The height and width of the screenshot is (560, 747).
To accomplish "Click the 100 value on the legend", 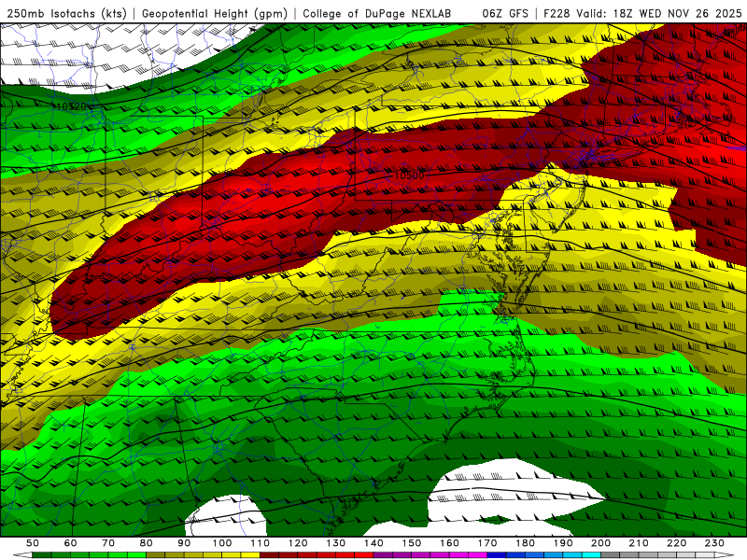I will [x=222, y=543].
